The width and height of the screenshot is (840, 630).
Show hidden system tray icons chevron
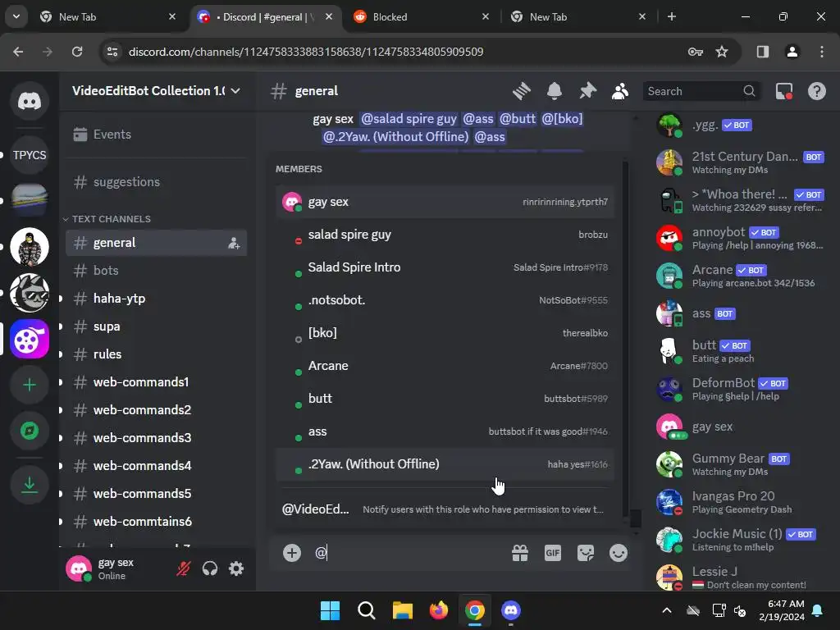667,610
